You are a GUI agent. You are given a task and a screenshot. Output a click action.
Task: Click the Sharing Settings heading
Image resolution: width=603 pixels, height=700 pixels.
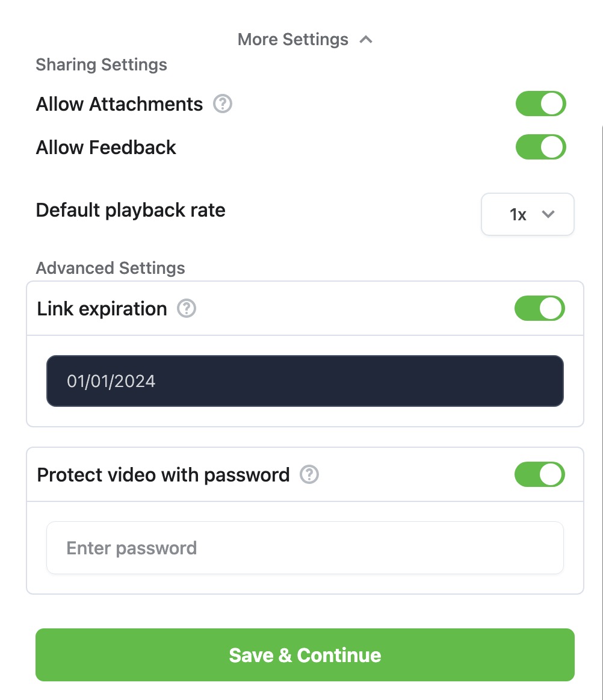(x=101, y=65)
